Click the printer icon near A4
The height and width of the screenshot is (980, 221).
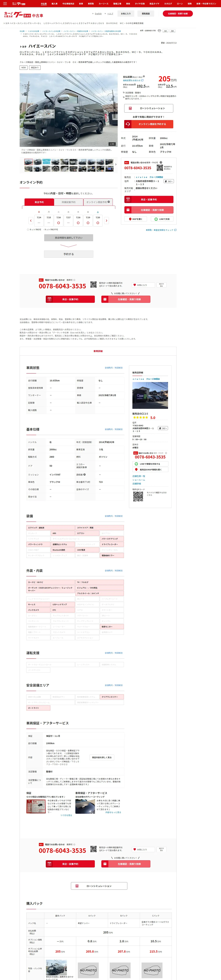[159, 31]
